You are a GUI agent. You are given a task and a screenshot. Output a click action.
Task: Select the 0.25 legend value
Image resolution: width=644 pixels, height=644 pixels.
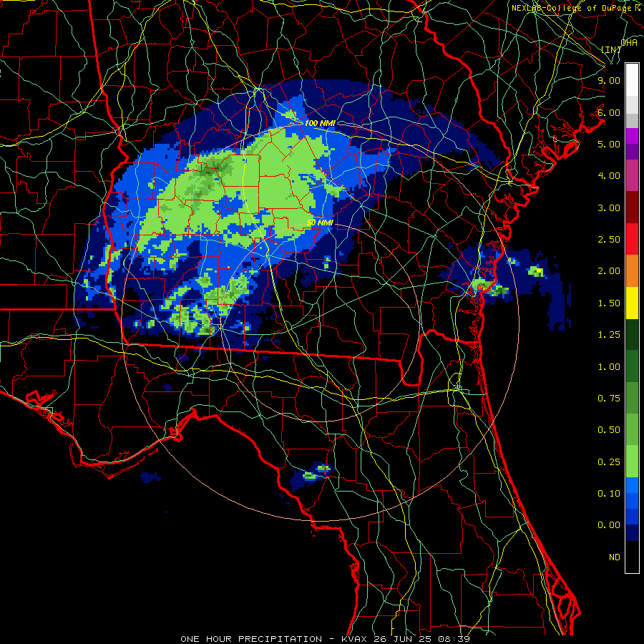click(x=609, y=462)
